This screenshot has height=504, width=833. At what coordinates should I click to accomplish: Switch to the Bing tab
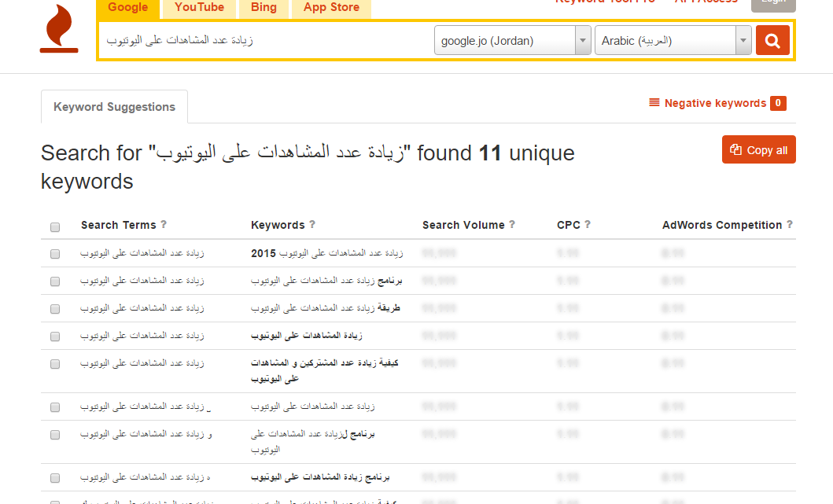264,9
